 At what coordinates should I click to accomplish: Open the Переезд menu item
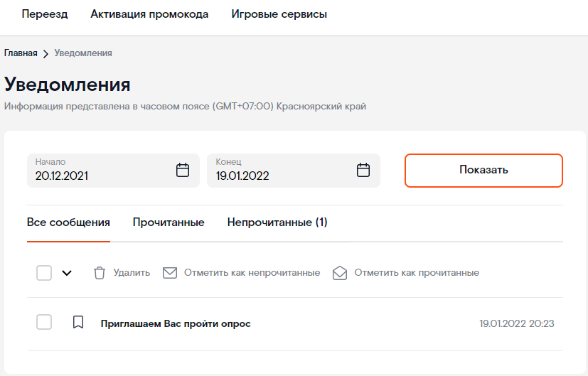(45, 14)
